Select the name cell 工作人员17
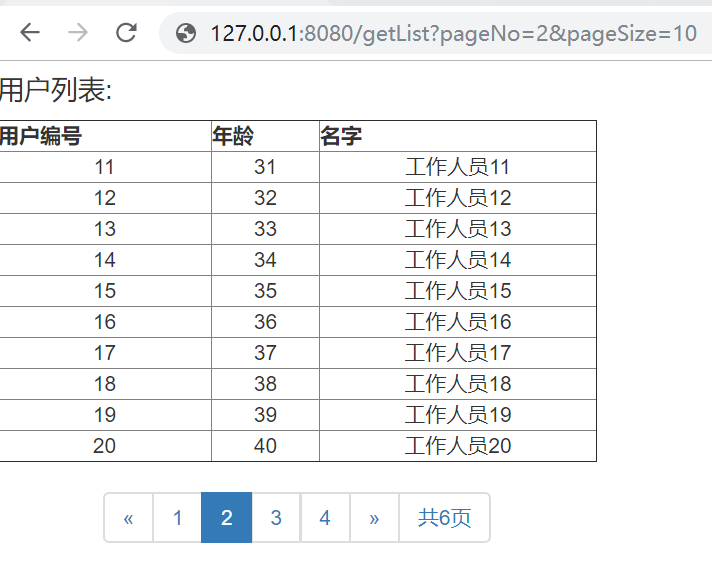712x571 pixels. pyautogui.click(x=458, y=353)
